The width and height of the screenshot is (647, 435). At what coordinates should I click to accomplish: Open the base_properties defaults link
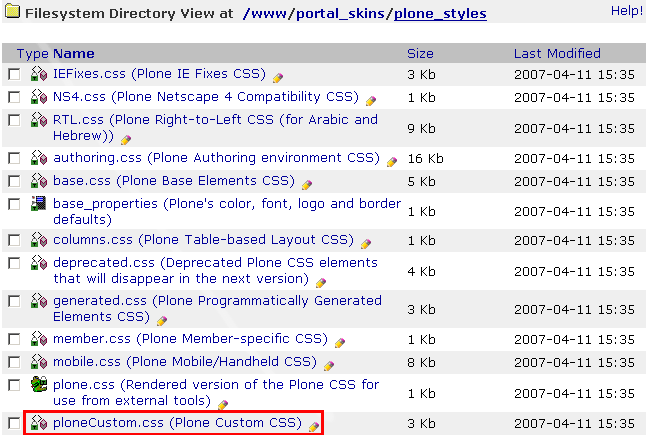tap(227, 211)
